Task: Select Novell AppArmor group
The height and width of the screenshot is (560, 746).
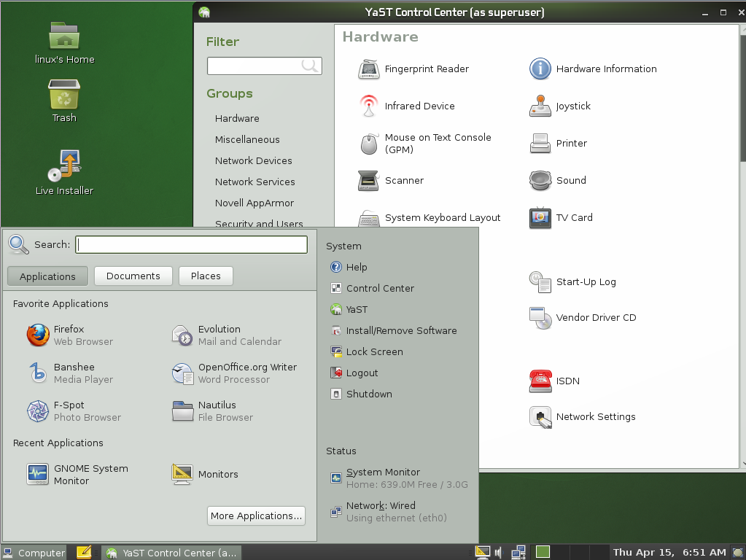Action: click(x=255, y=203)
